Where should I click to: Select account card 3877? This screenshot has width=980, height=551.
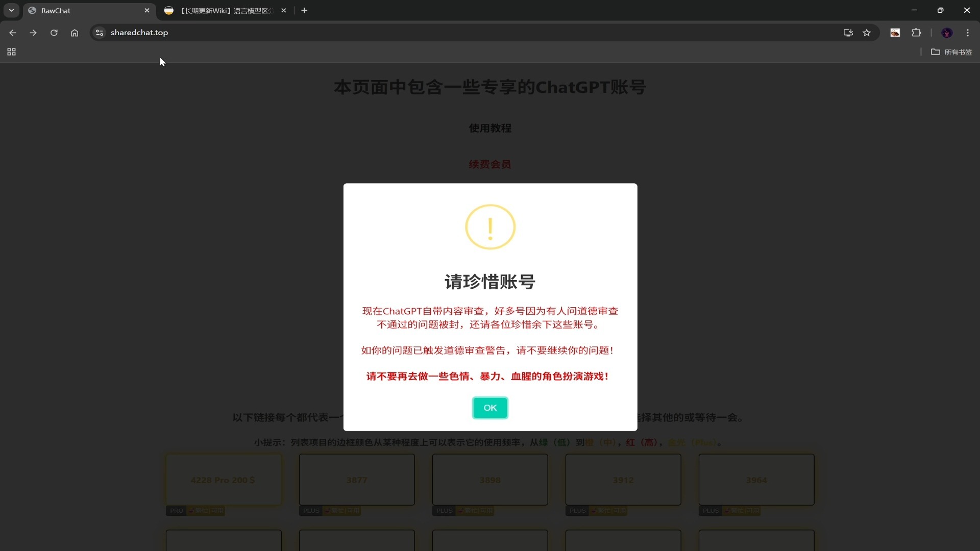[357, 480]
